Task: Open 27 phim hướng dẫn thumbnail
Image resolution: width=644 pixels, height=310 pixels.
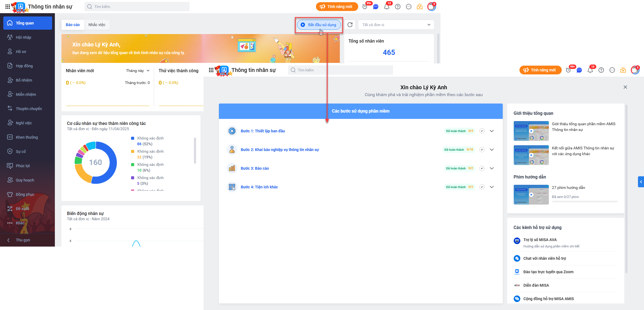Action: coord(531,195)
